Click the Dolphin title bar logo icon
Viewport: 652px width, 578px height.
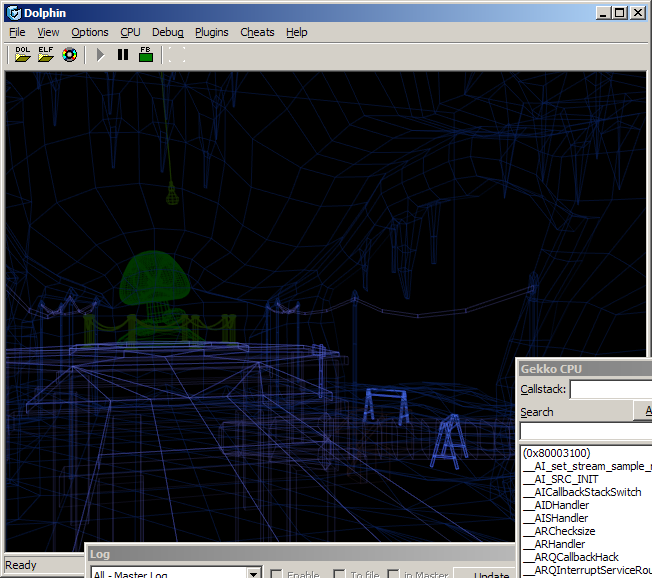14,13
